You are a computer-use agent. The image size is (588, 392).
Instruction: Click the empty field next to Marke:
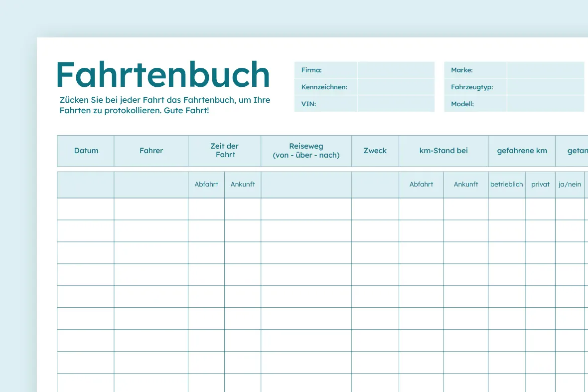point(546,70)
